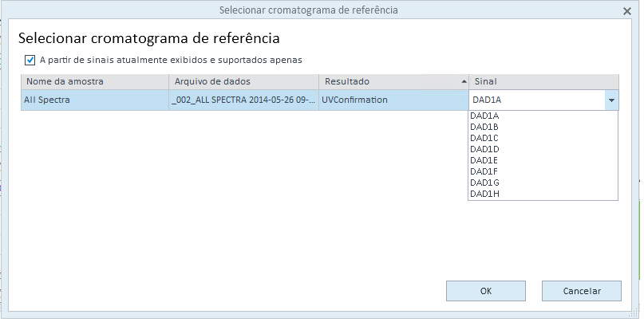The width and height of the screenshot is (644, 330).
Task: Click the Resultado column header
Action: pyautogui.click(x=394, y=81)
